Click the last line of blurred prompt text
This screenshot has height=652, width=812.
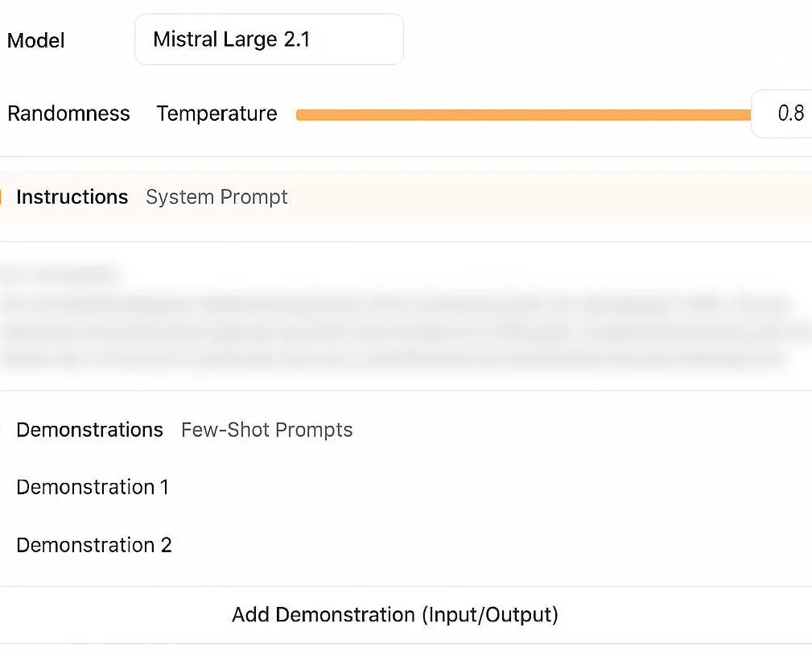(394, 359)
